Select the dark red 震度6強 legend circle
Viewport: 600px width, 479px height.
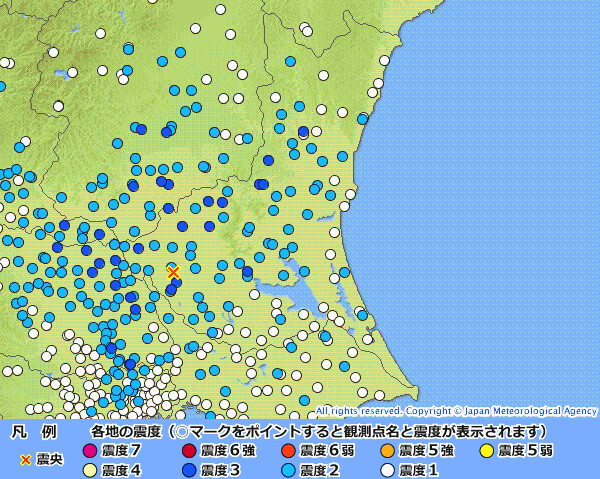(x=189, y=450)
